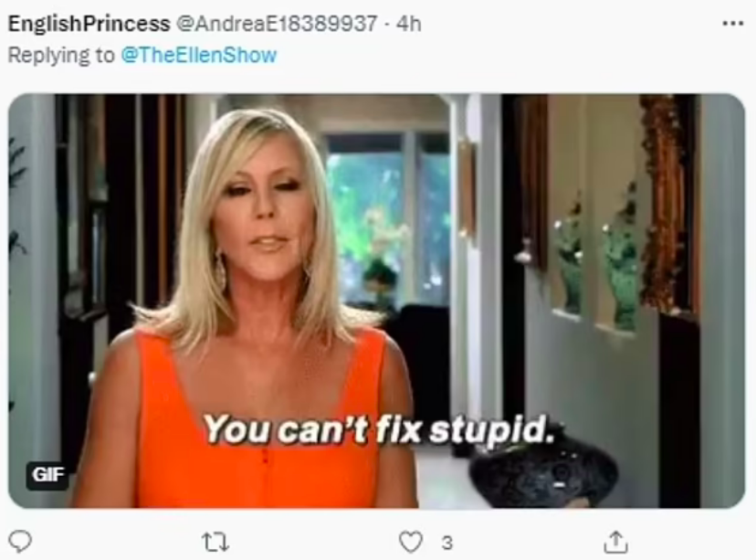
Task: Retweet this reply using the retweet icon
Action: 215,542
